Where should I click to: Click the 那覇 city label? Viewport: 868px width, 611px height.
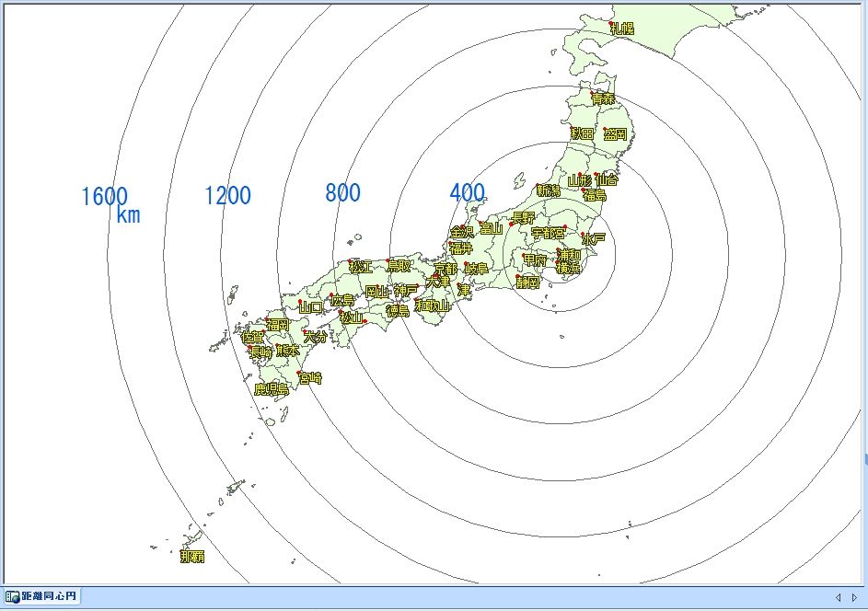(192, 557)
